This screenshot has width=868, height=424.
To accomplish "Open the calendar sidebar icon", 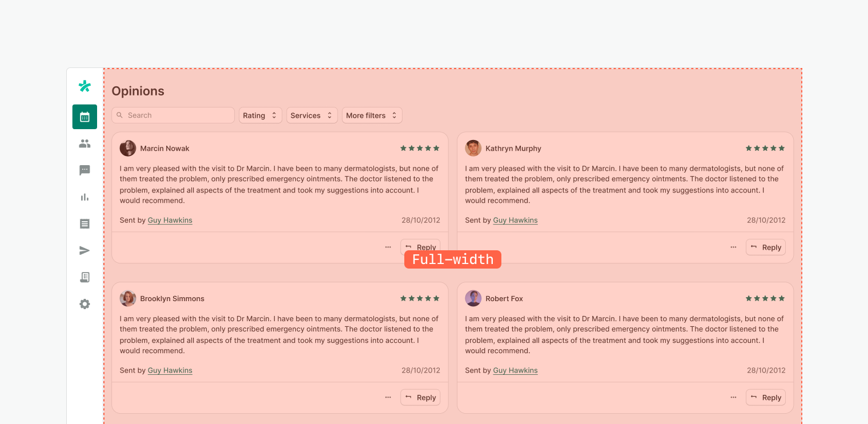I will (x=85, y=117).
